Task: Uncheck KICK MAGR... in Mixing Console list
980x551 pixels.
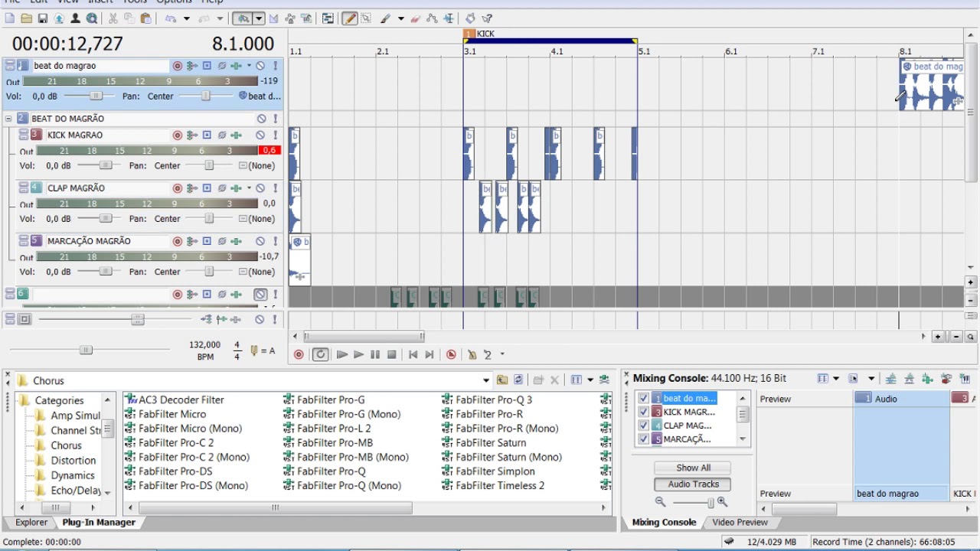Action: click(644, 412)
